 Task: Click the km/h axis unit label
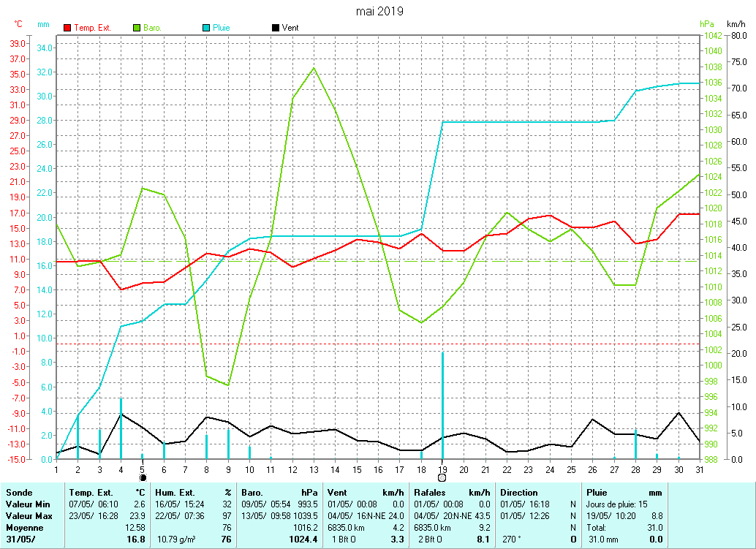(x=736, y=24)
